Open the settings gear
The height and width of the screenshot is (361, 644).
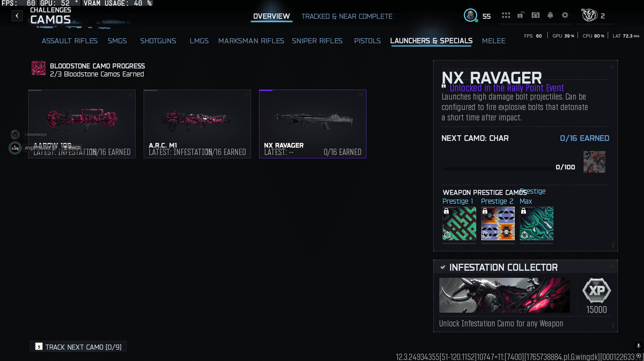point(565,15)
